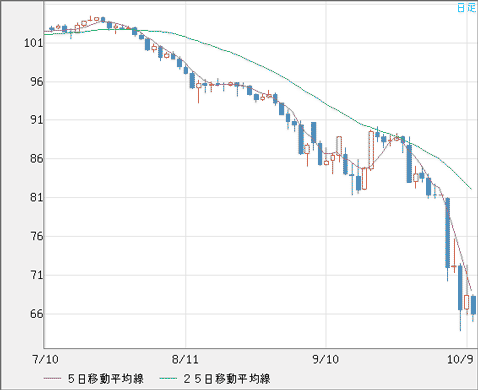Click the 96 y-axis price label
478x390 pixels.
(x=36, y=82)
